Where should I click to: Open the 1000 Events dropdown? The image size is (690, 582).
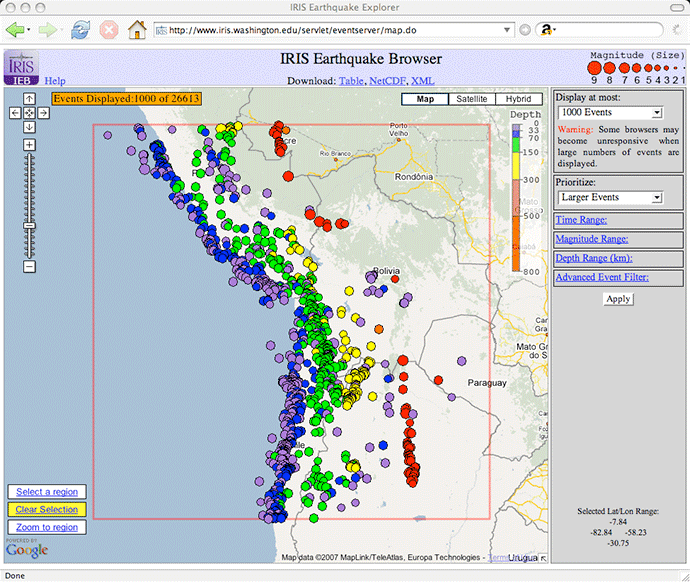(610, 113)
